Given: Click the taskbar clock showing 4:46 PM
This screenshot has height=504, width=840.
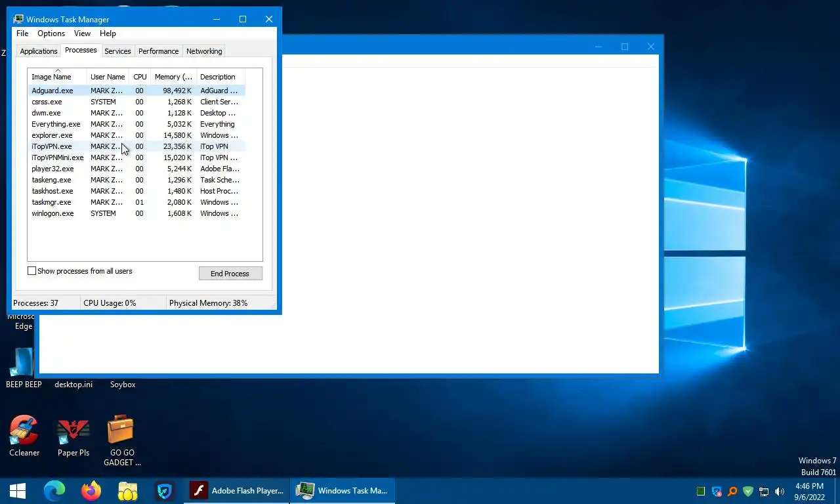Looking at the screenshot, I should click(809, 491).
